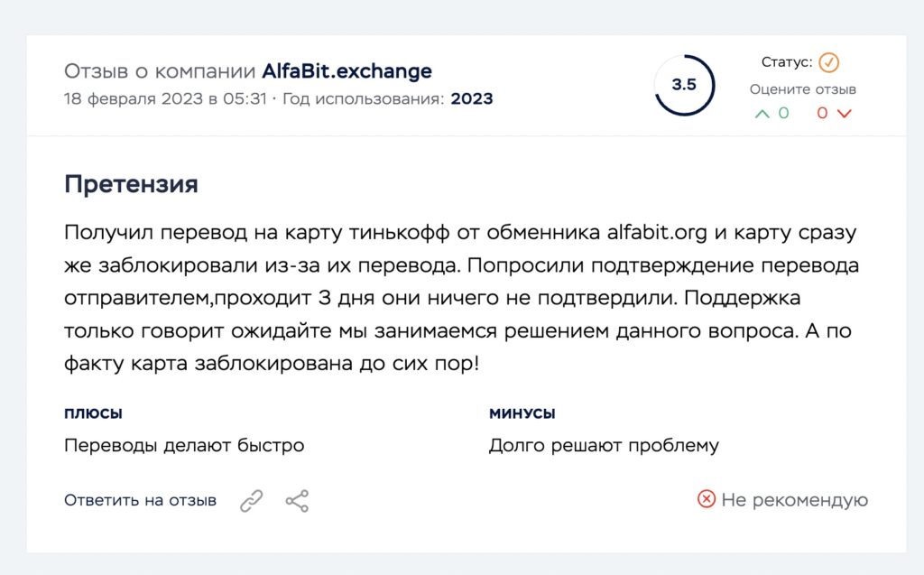The width and height of the screenshot is (924, 575).
Task: Click the downvote count zero
Action: coord(822,113)
